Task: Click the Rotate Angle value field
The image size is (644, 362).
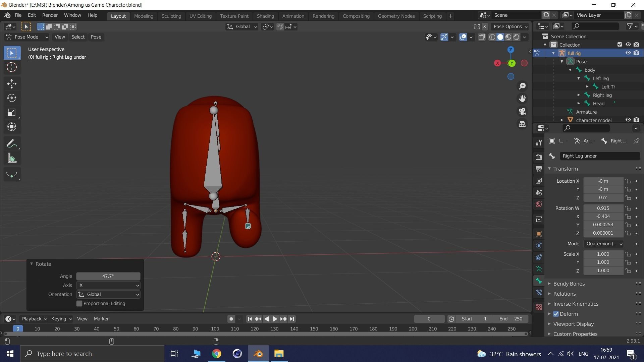Action: [x=108, y=277]
